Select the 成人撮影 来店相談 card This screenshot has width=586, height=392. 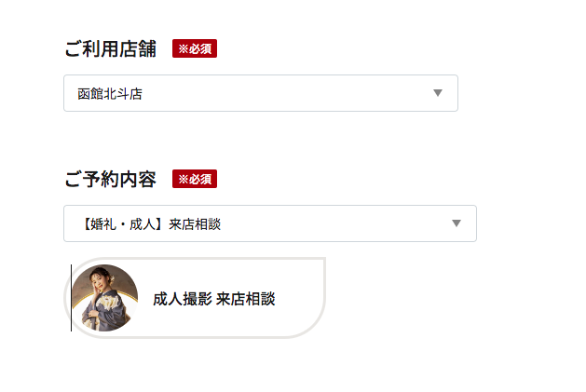click(x=195, y=298)
